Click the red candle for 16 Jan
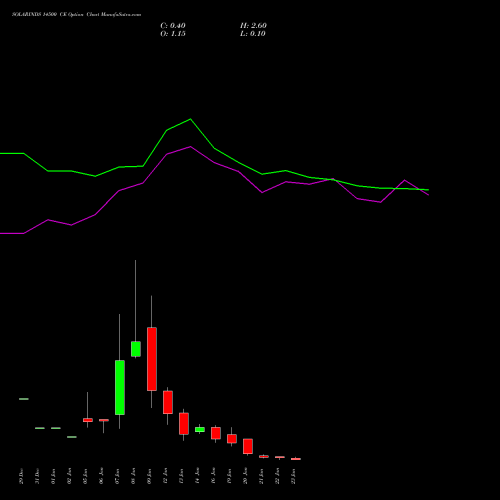This screenshot has height=500, width=500. (x=216, y=433)
